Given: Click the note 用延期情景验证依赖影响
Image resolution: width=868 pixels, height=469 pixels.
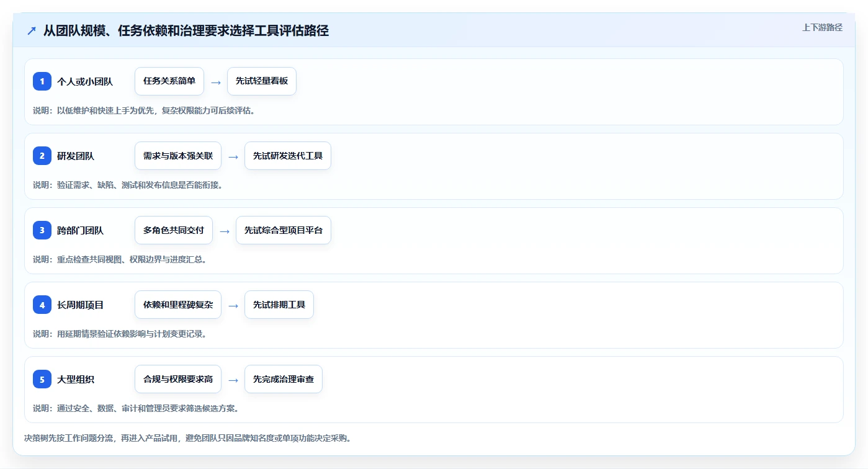Looking at the screenshot, I should coord(101,334).
